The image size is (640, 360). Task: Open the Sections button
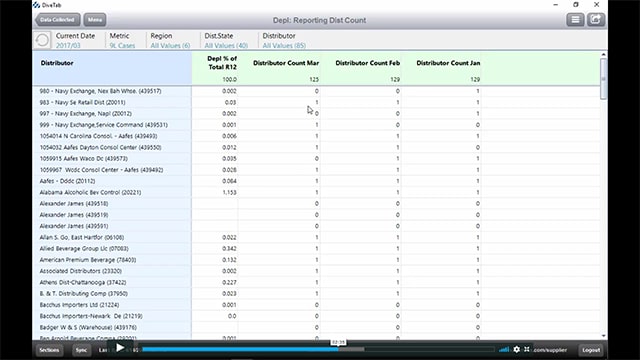tap(49, 350)
